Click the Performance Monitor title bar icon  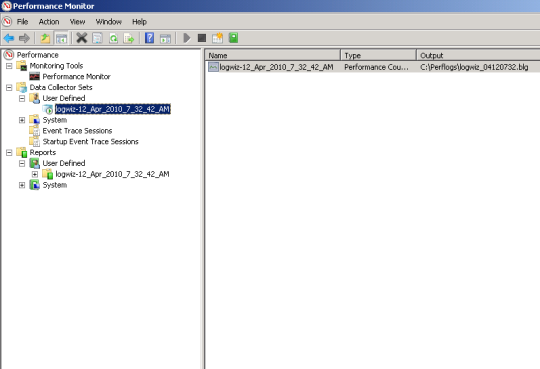pos(6,6)
